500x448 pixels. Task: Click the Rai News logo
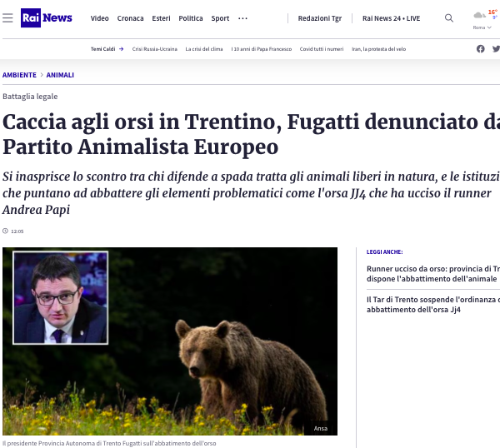click(46, 17)
